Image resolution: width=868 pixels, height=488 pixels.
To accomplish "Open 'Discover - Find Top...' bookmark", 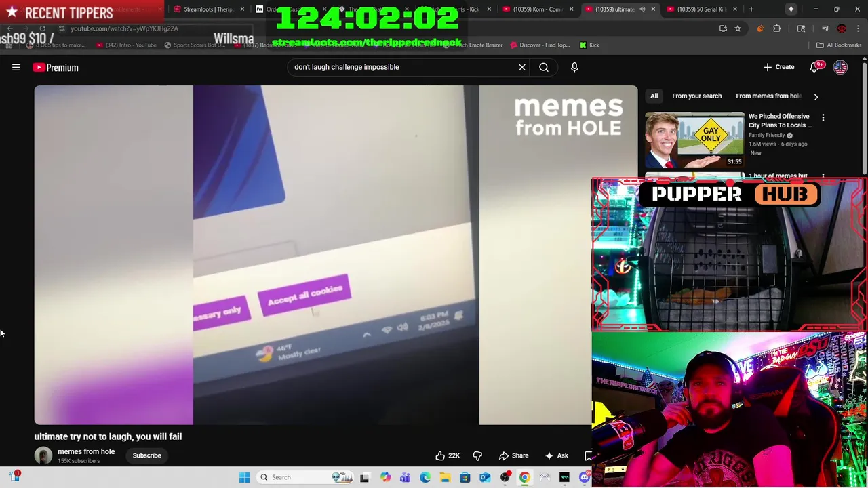I will coord(540,45).
